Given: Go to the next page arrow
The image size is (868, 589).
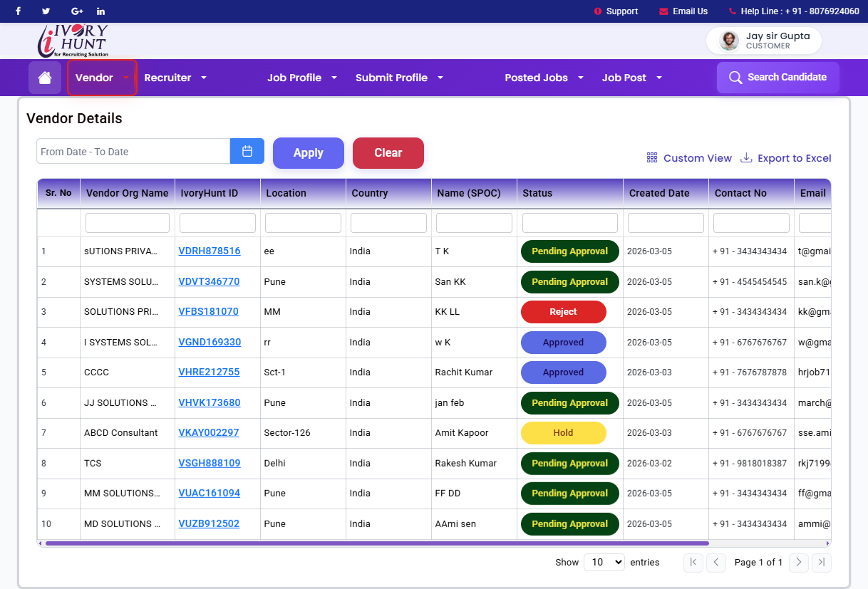Looking at the screenshot, I should point(799,563).
